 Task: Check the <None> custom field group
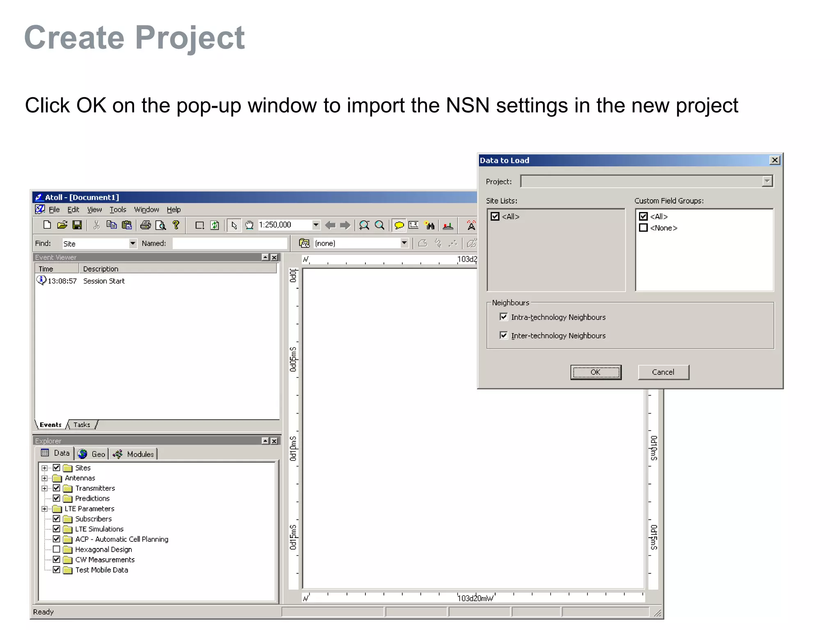click(x=643, y=228)
